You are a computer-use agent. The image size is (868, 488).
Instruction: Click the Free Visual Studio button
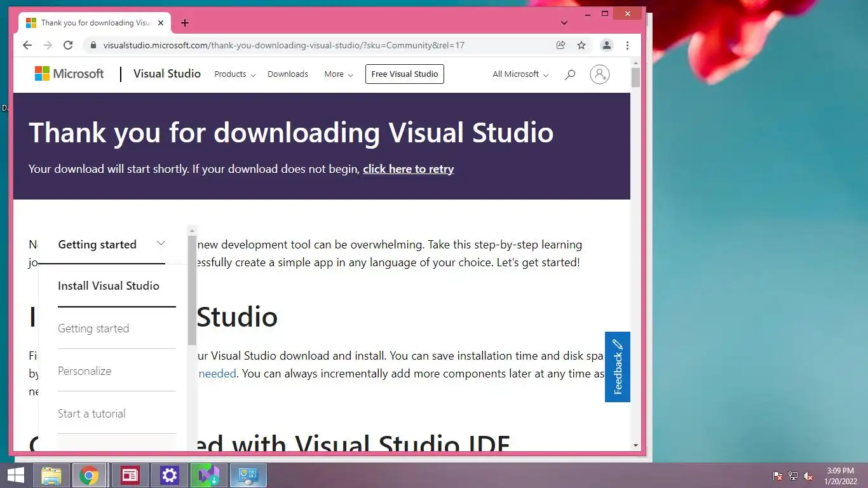pyautogui.click(x=405, y=74)
